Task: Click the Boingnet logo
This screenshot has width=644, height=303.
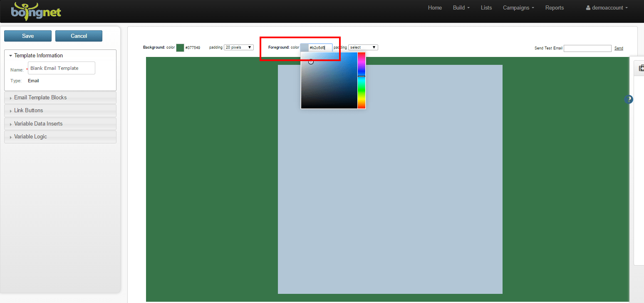Action: click(36, 11)
